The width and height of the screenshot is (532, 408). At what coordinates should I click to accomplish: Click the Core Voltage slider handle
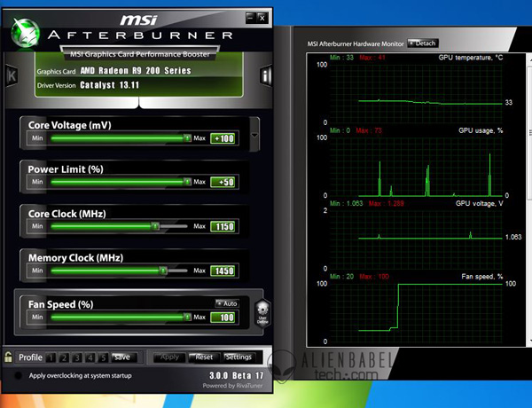point(187,138)
